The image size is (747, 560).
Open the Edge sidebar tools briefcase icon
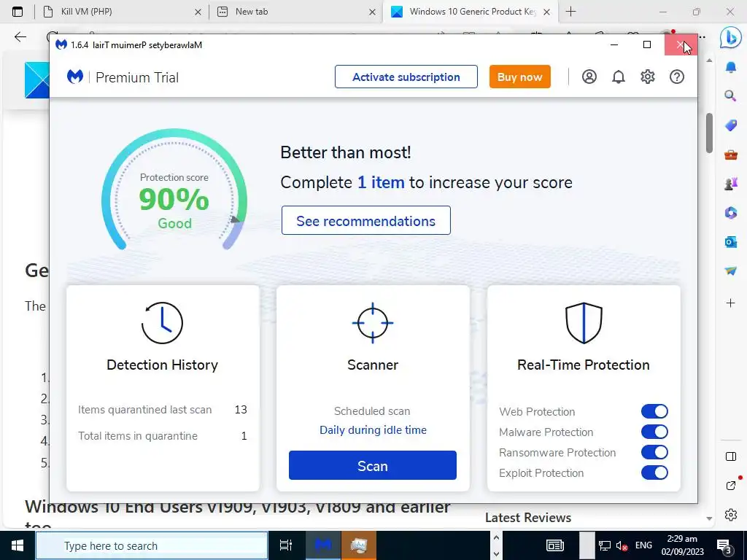(730, 155)
